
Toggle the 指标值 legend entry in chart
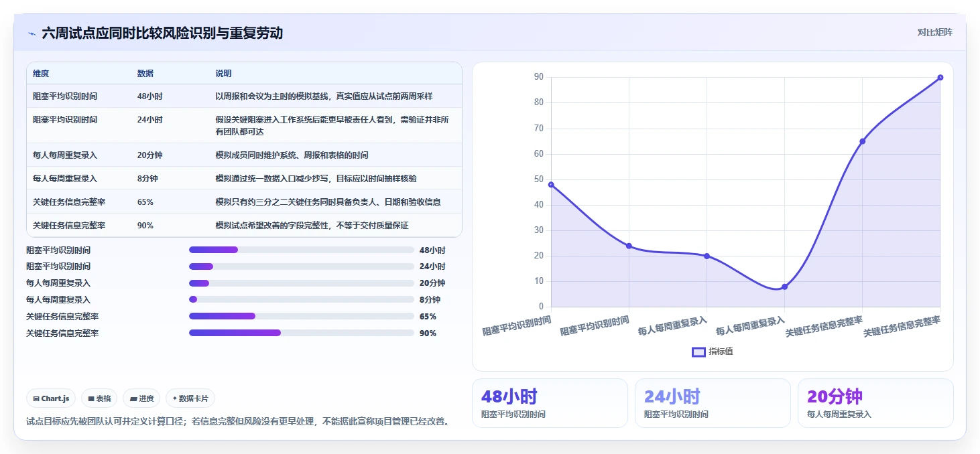(713, 352)
